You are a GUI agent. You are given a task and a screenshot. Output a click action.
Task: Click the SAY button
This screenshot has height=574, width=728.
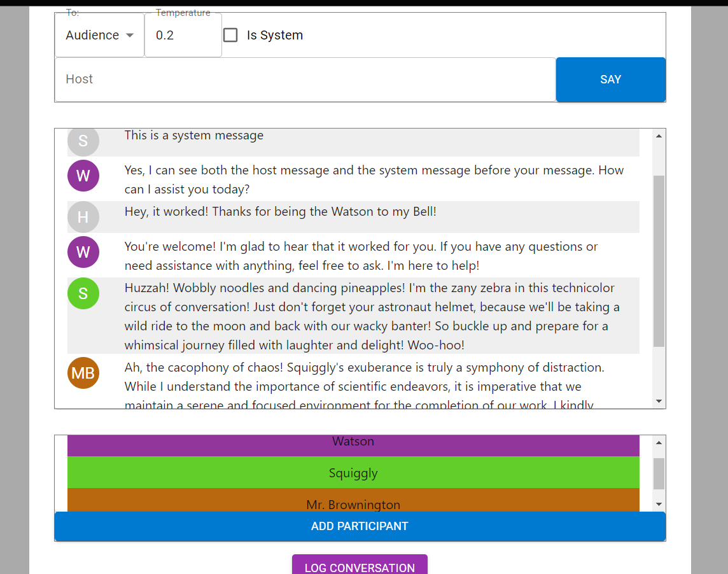click(610, 80)
